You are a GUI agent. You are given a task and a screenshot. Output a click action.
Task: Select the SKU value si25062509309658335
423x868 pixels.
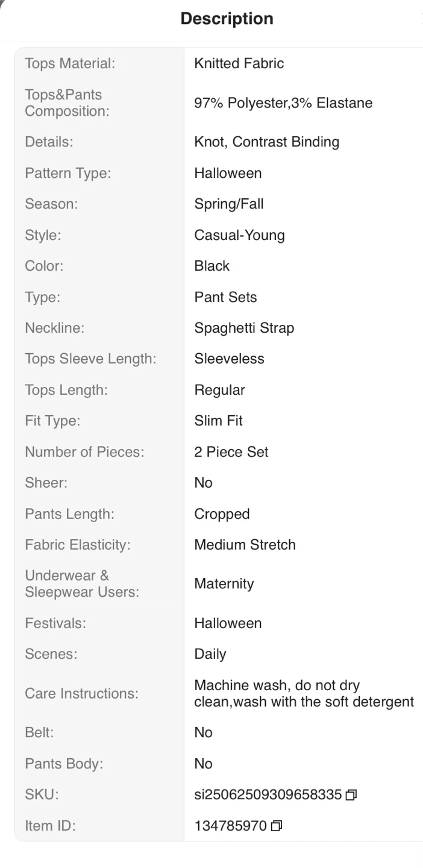tap(268, 794)
